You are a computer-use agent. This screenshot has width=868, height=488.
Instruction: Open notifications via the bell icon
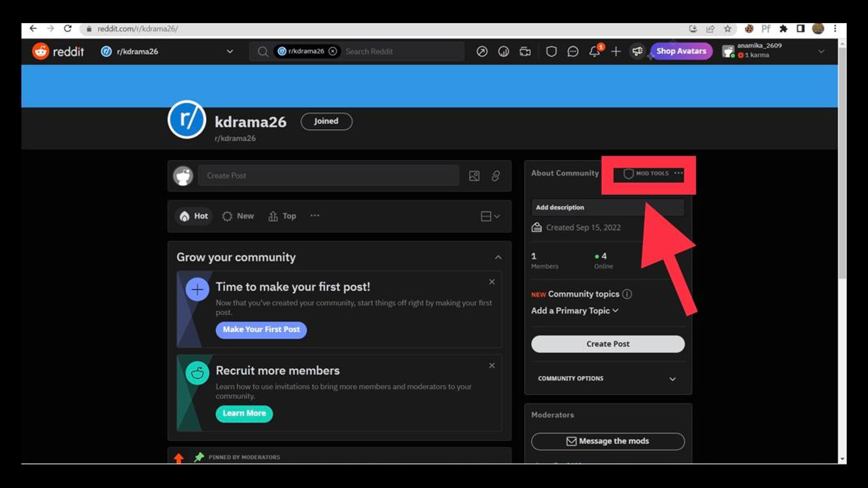coord(594,51)
